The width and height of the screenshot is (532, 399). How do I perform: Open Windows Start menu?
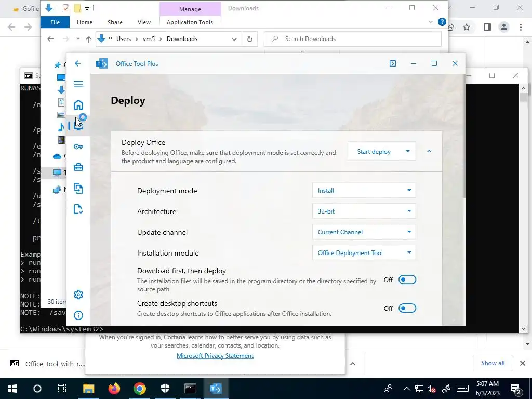coord(12,389)
